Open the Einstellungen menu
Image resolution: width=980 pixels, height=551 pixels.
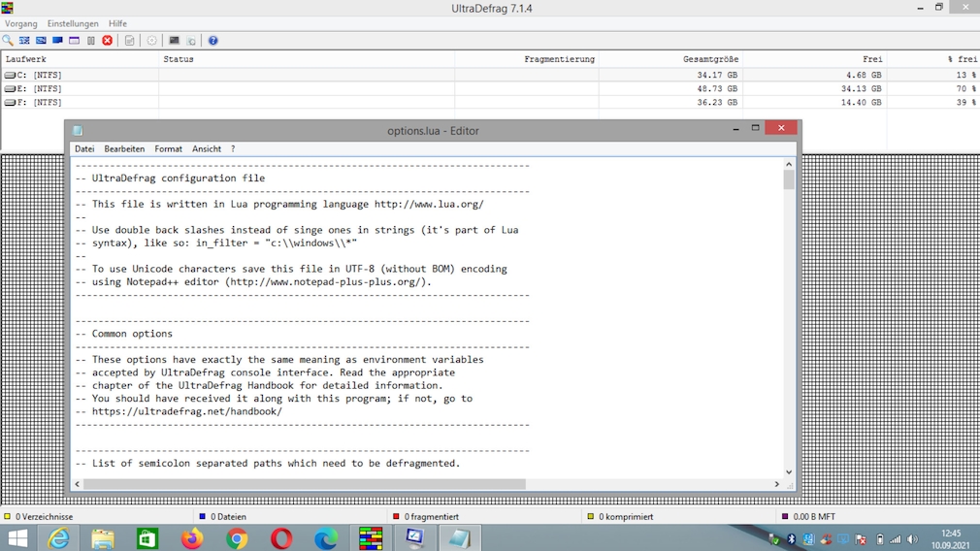tap(73, 23)
